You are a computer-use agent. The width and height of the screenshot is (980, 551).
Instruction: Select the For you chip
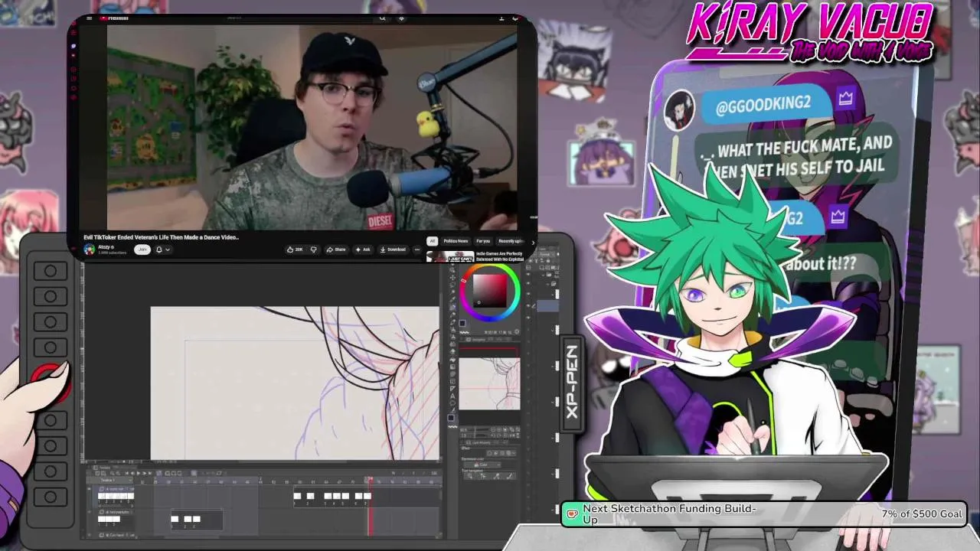483,241
